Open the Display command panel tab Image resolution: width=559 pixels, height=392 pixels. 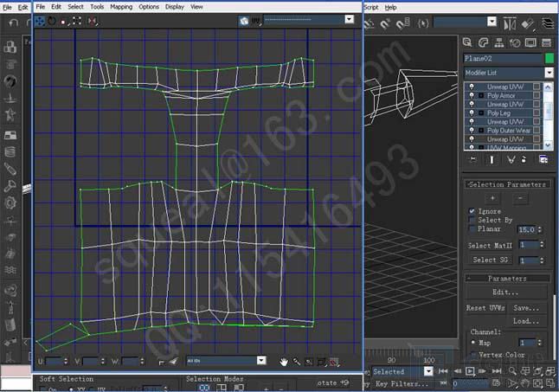click(530, 42)
